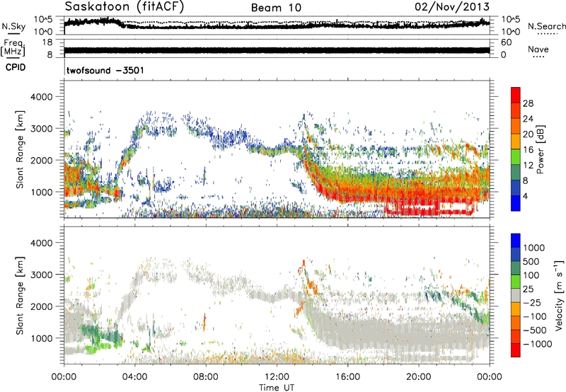566x392 pixels.
Task: Click the '04:00' time tick label
Action: (x=134, y=377)
